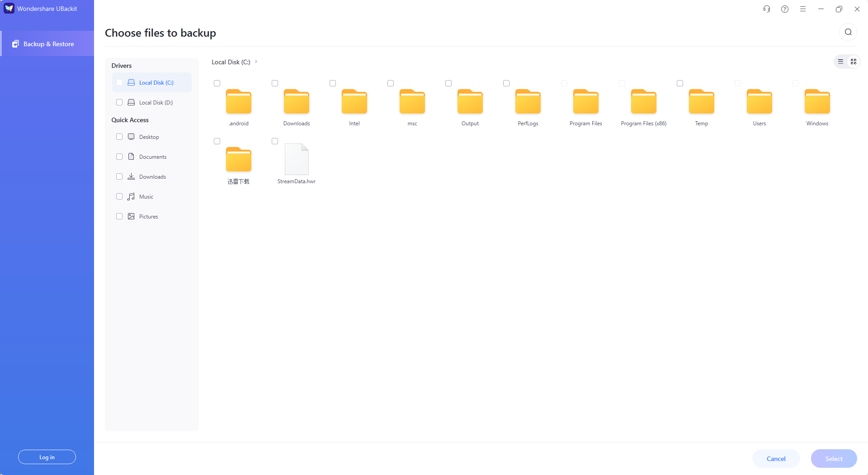The height and width of the screenshot is (475, 868).
Task: Tick the Output folder checkbox
Action: tap(448, 83)
